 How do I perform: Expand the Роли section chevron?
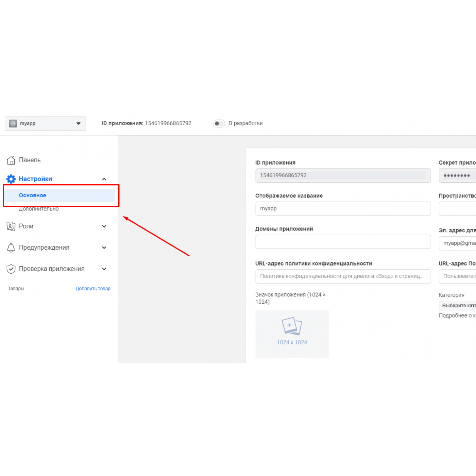pyautogui.click(x=104, y=226)
